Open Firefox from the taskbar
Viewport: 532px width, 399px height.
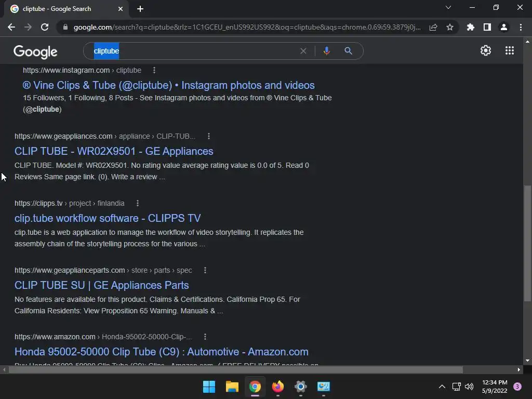point(278,387)
